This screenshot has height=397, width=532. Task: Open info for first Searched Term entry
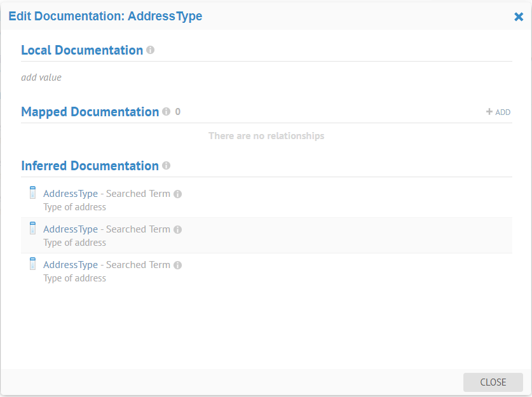coord(178,194)
